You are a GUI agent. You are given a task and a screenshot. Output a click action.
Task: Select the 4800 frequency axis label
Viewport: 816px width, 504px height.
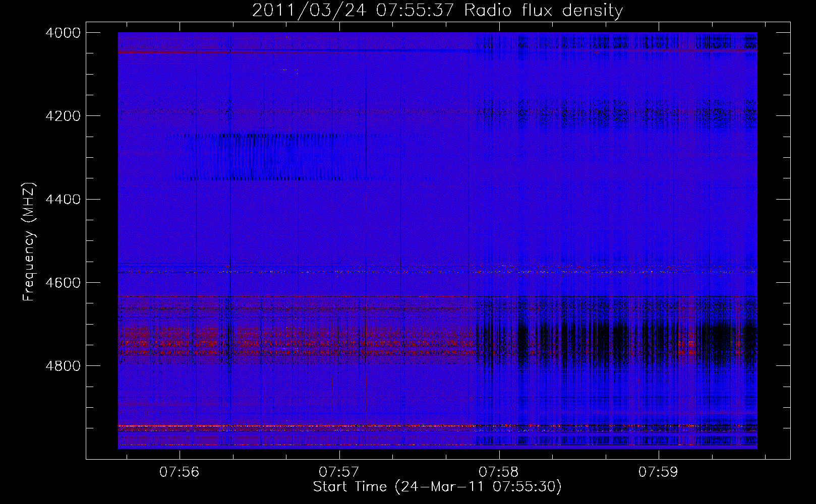(x=63, y=366)
